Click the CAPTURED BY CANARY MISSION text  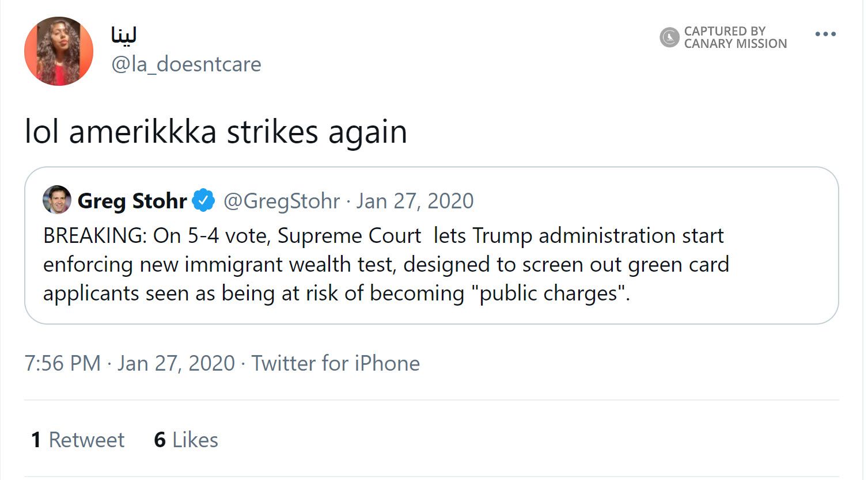pos(735,37)
